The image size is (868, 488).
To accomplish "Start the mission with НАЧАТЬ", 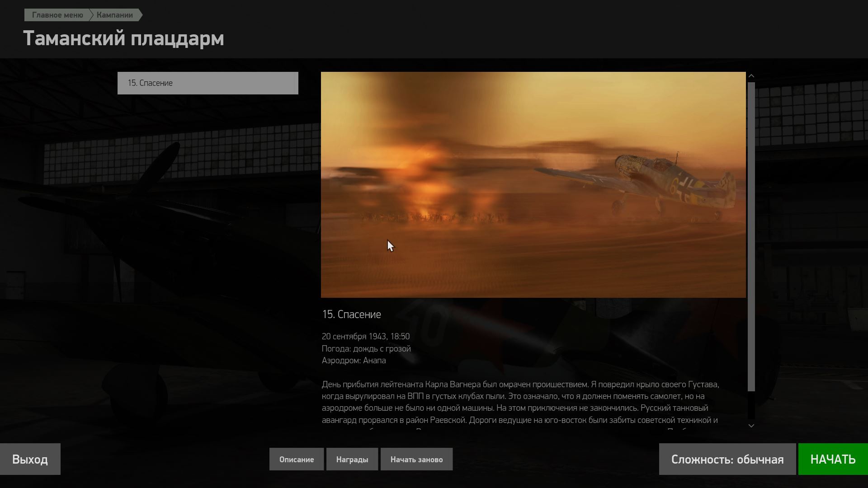I will coord(833,459).
